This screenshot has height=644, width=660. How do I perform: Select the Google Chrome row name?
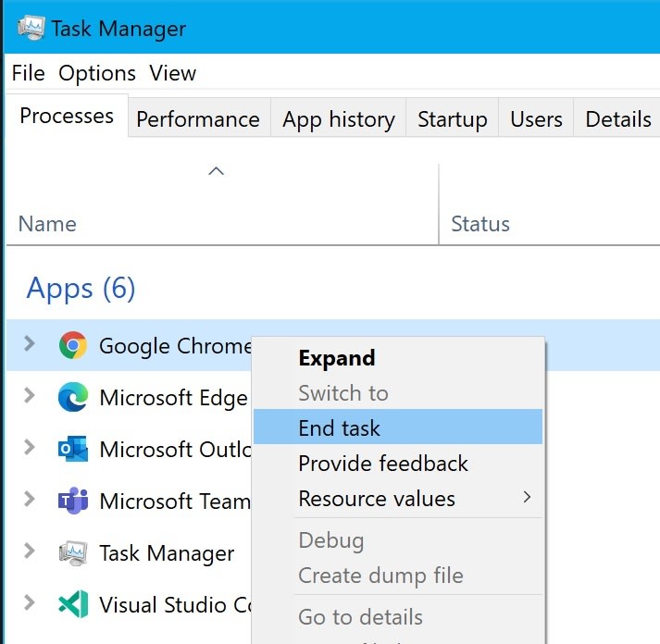(175, 346)
